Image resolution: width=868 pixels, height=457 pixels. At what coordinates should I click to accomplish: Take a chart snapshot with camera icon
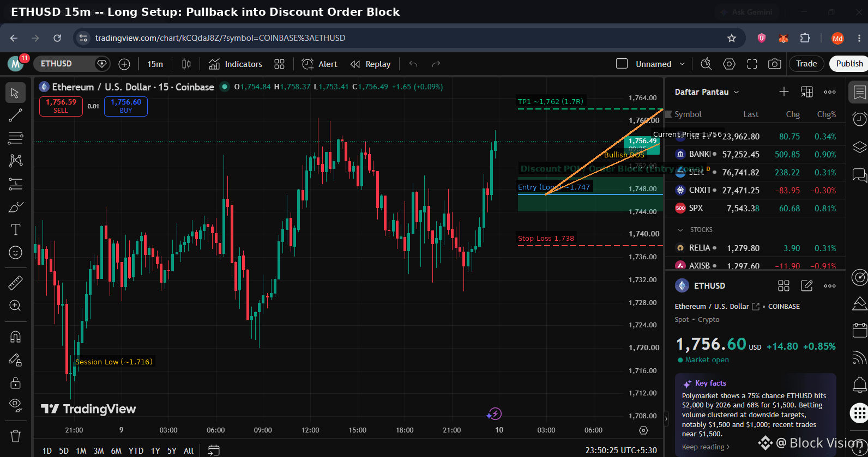point(775,64)
